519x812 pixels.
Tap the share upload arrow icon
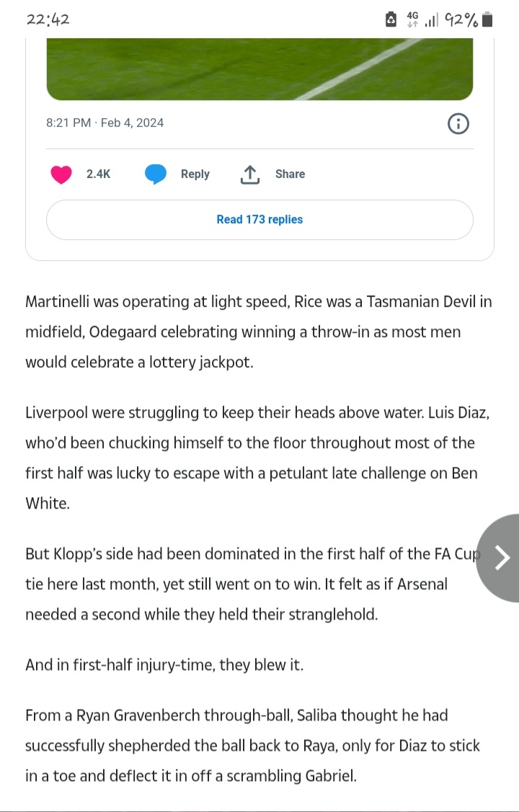click(250, 174)
